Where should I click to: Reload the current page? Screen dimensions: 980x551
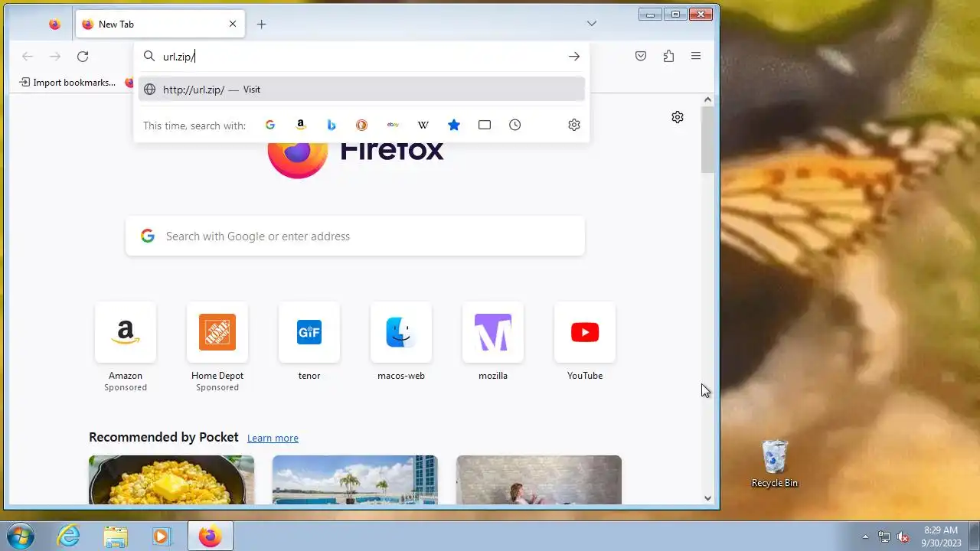point(83,56)
